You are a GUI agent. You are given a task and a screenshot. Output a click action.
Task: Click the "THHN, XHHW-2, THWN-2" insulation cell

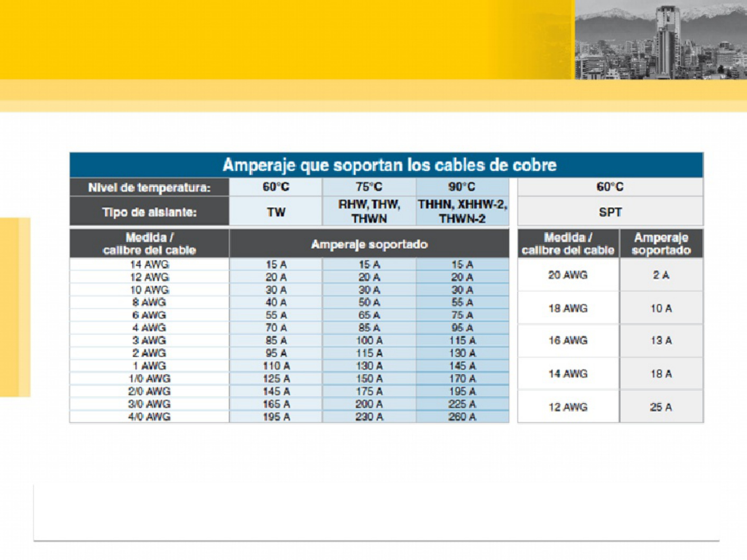(x=462, y=212)
